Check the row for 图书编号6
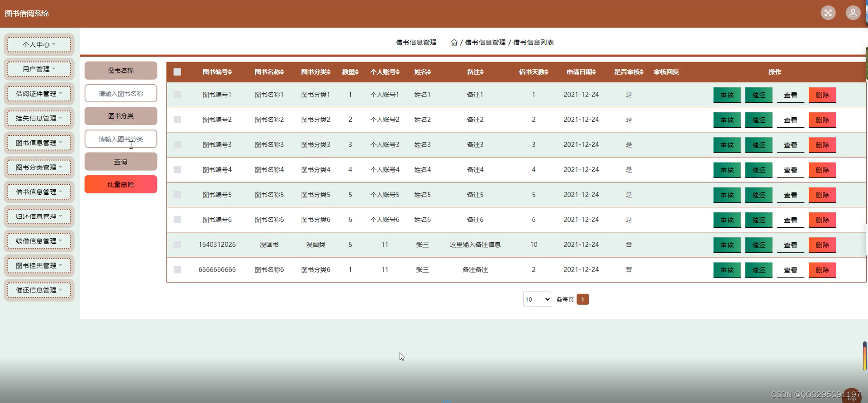This screenshot has height=403, width=868. [177, 220]
